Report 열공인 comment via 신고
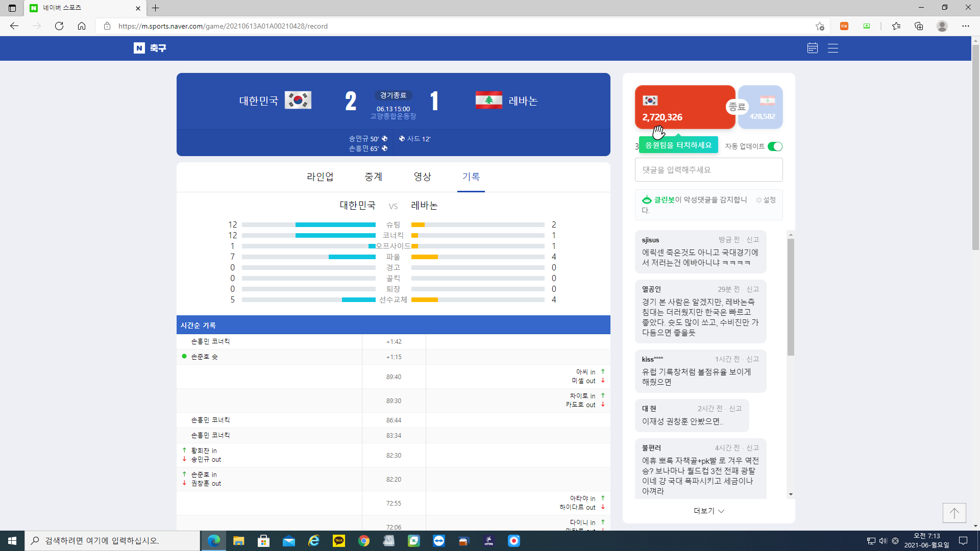This screenshot has width=980, height=551. point(753,289)
